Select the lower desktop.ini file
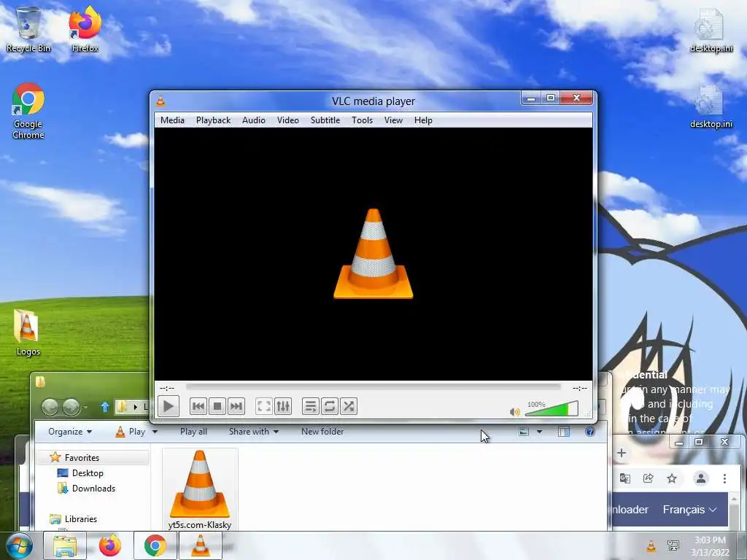The width and height of the screenshot is (747, 560). (x=711, y=106)
